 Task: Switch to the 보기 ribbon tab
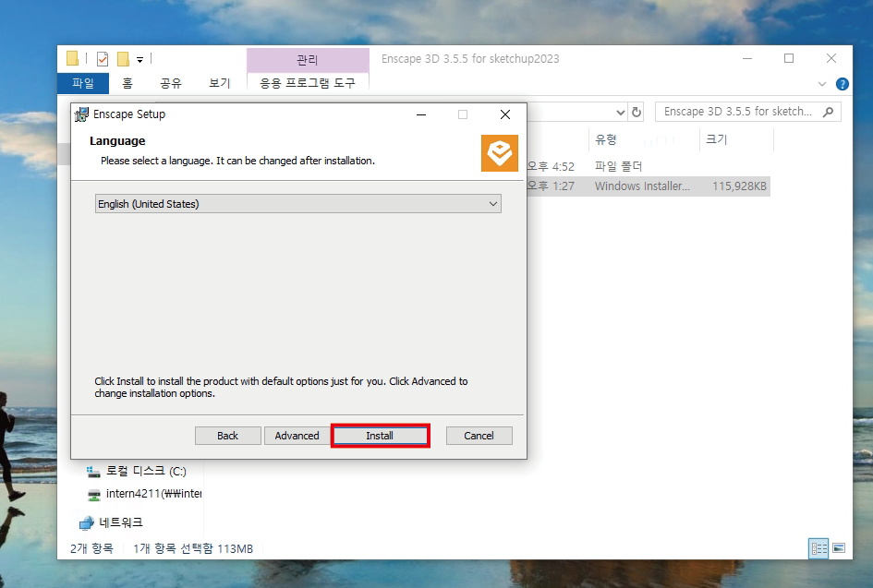[219, 83]
